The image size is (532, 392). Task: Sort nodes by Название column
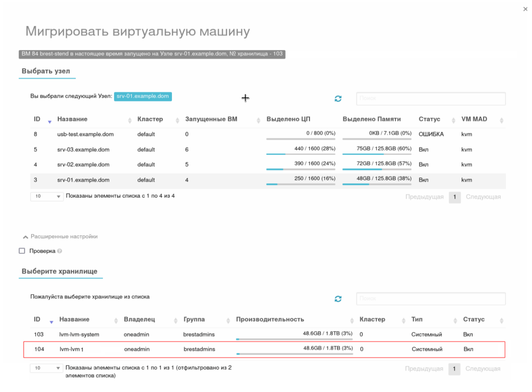[x=73, y=119]
